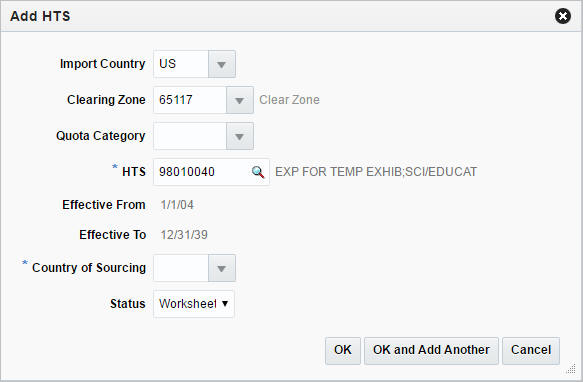This screenshot has height=382, width=583.
Task: Click the Clearing Zone field with 65117
Action: tap(190, 100)
